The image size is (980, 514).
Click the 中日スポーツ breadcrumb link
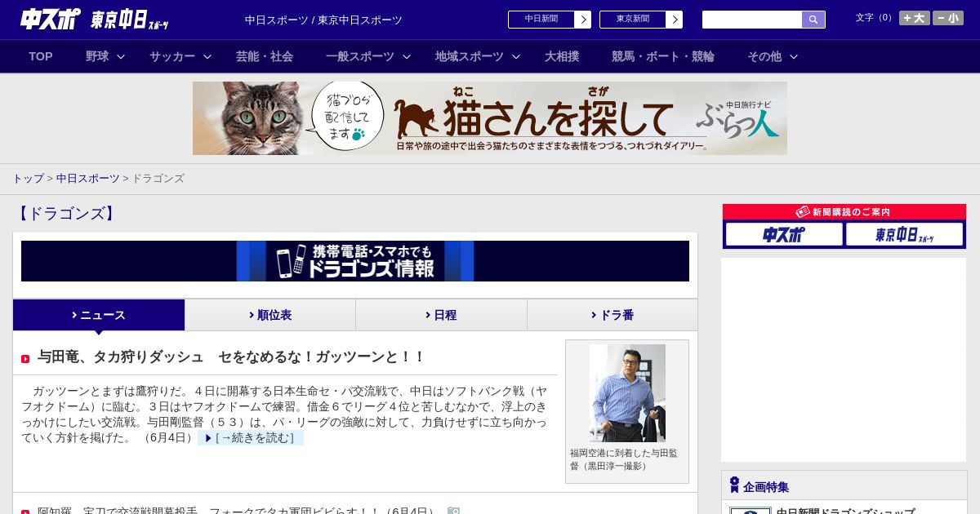(x=88, y=178)
